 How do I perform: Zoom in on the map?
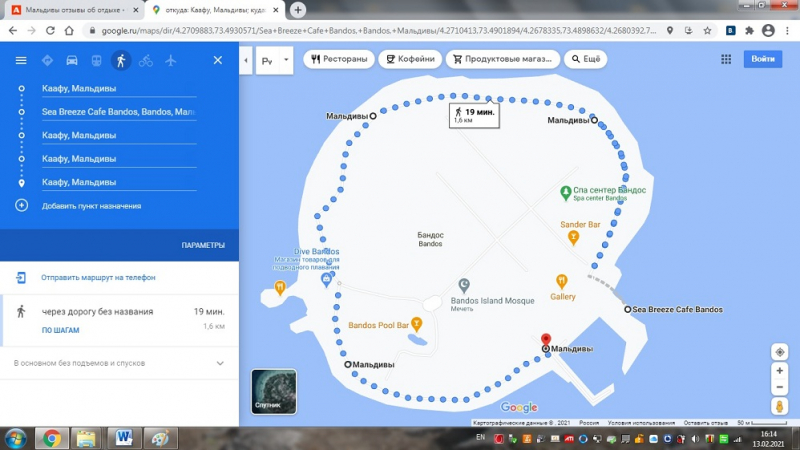pyautogui.click(x=780, y=371)
